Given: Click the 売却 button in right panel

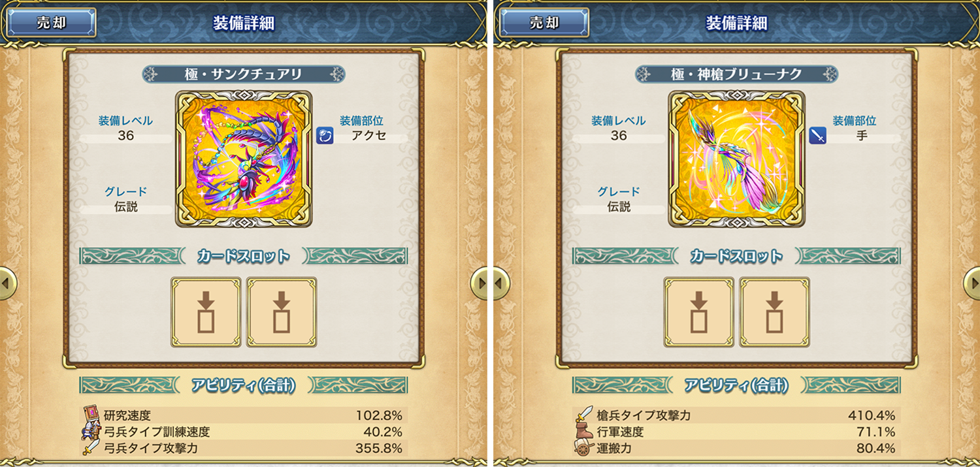Looking at the screenshot, I should pos(544,23).
